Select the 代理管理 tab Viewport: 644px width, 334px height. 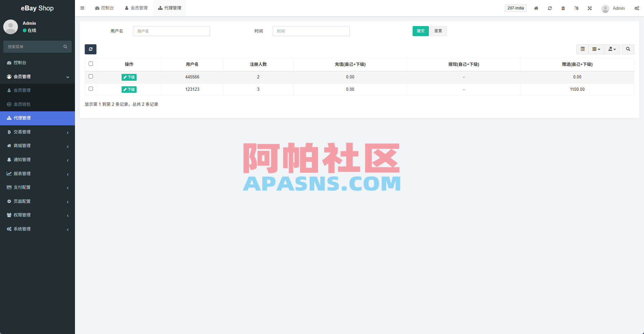pos(170,8)
